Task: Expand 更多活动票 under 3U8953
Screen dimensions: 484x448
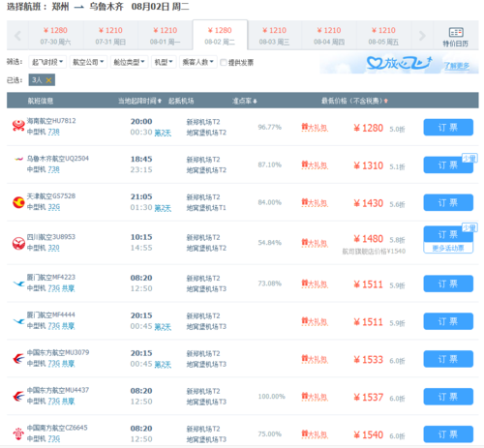Action: coord(448,248)
